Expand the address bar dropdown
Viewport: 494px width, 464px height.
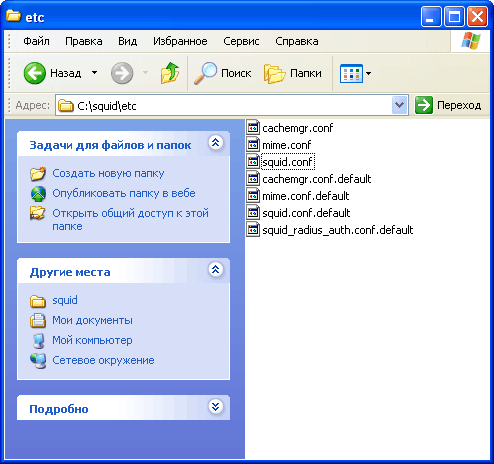(x=399, y=105)
